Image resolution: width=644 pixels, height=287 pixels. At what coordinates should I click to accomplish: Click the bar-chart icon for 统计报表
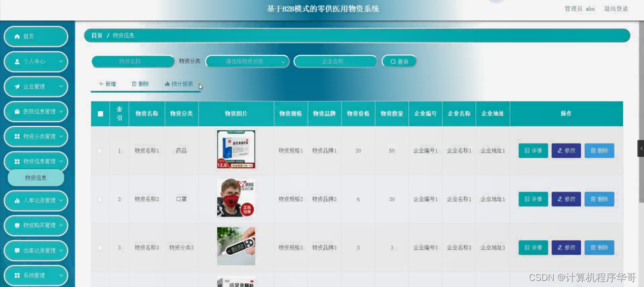(167, 84)
